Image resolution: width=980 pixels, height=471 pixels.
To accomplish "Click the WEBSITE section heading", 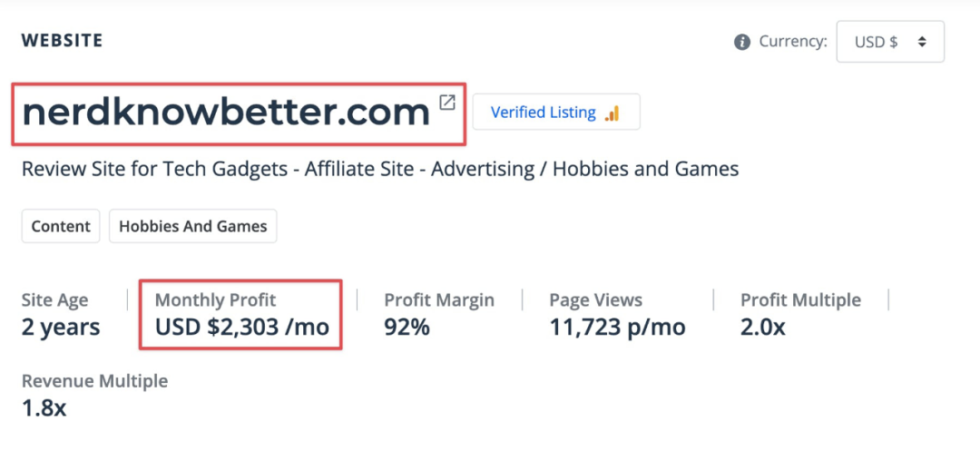I will tap(62, 41).
